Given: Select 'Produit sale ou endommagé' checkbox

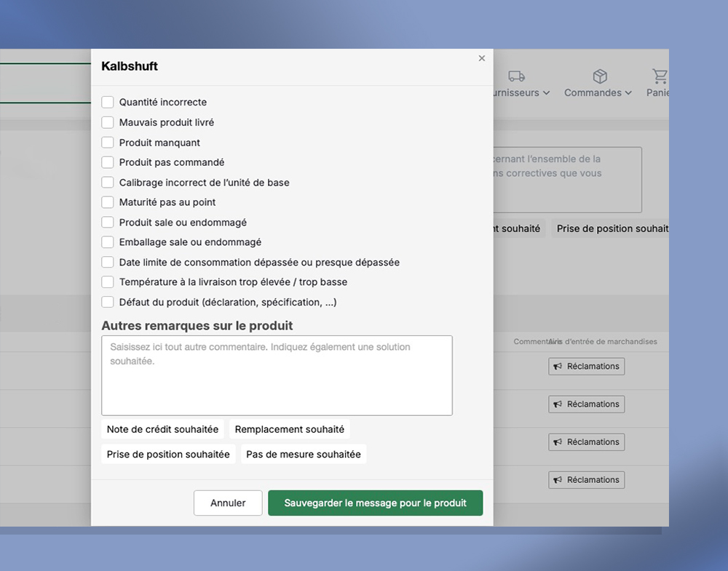Looking at the screenshot, I should coord(108,223).
